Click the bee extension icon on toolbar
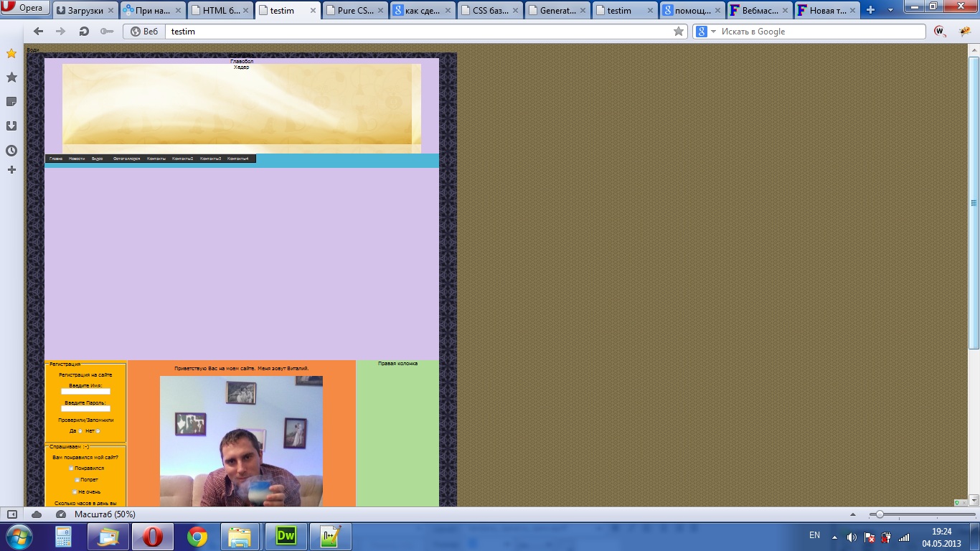 [x=965, y=32]
